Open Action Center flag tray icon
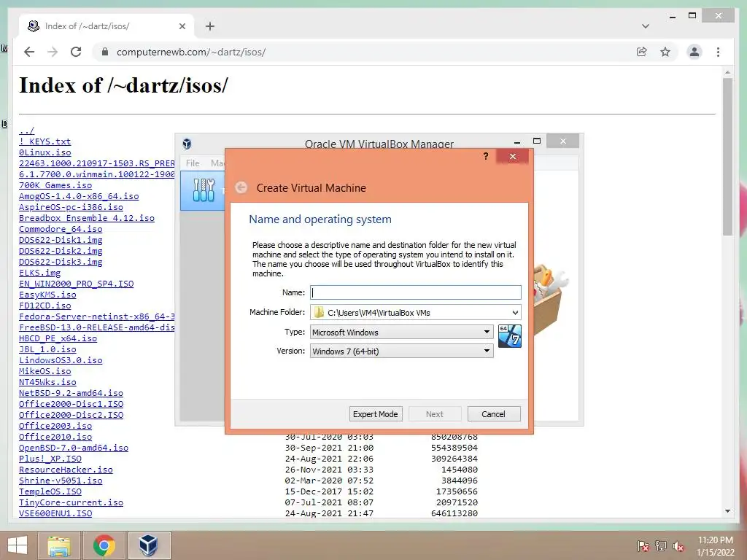 click(x=642, y=545)
